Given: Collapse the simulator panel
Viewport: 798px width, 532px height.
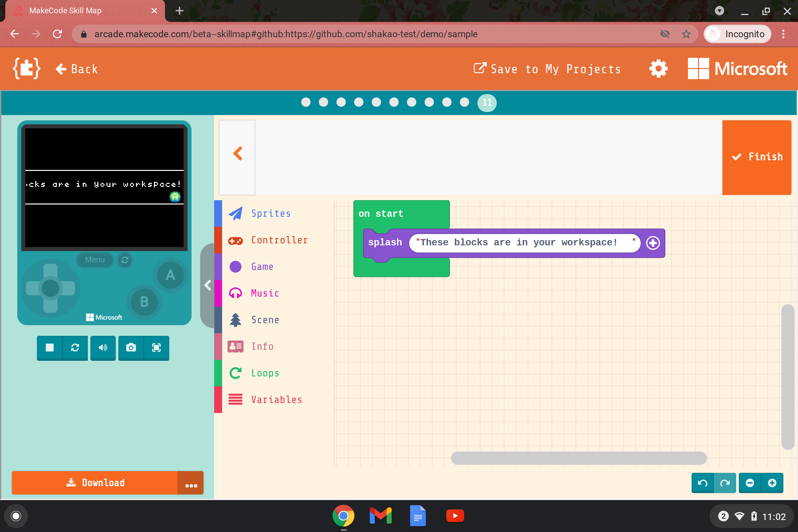Looking at the screenshot, I should click(207, 285).
